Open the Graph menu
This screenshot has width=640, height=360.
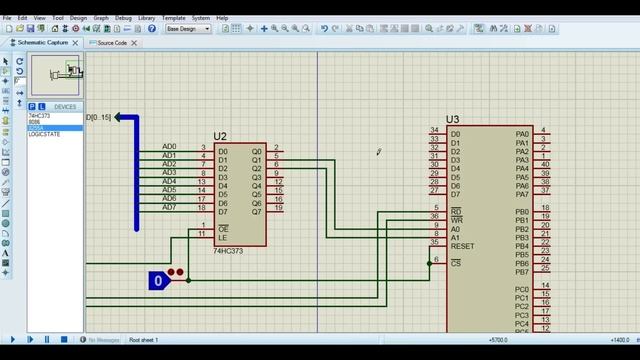pyautogui.click(x=101, y=18)
